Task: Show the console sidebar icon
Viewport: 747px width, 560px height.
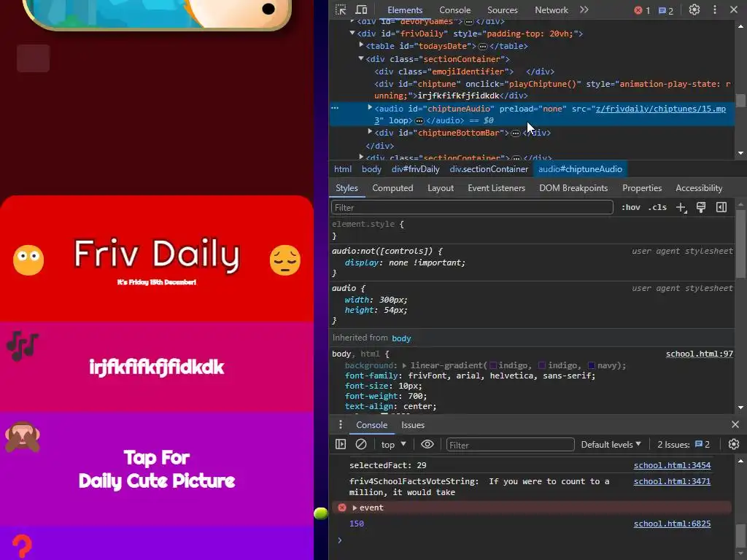Action: [x=341, y=444]
